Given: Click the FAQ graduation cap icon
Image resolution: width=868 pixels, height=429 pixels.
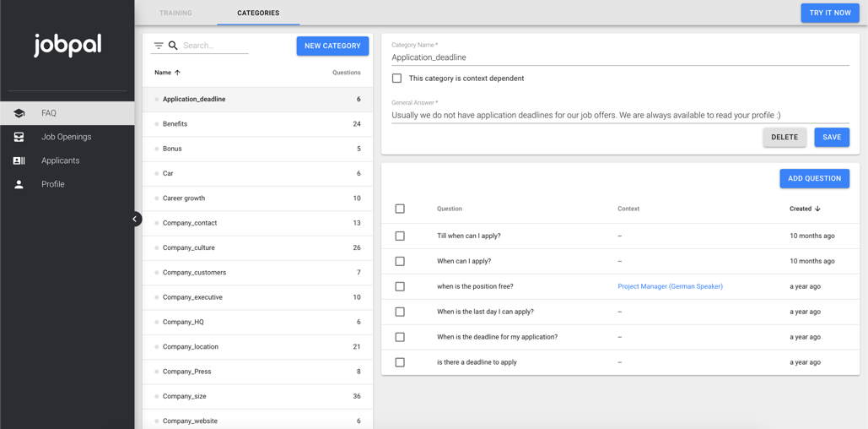Looking at the screenshot, I should [19, 113].
